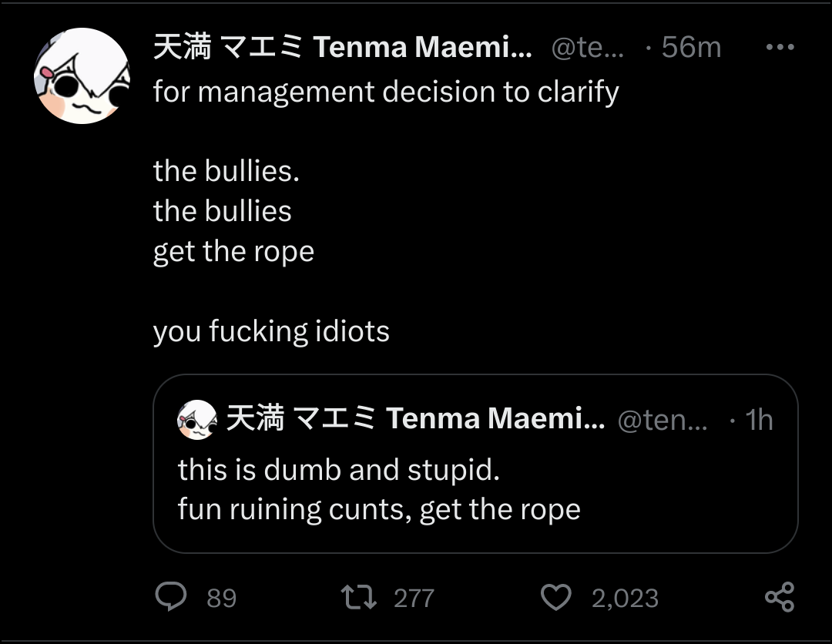Screen dimensions: 832x644
Task: Click the 2,023 likes count
Action: (x=625, y=599)
